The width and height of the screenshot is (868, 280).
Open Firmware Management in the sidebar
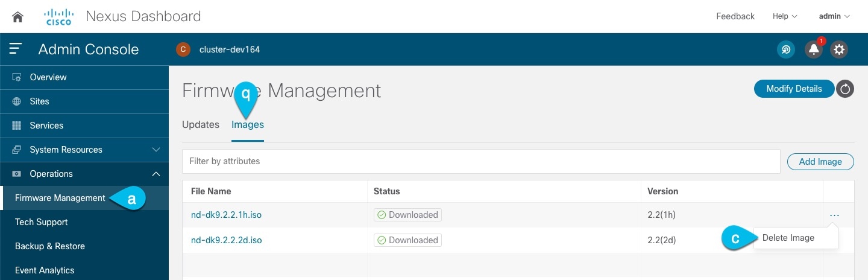[60, 198]
